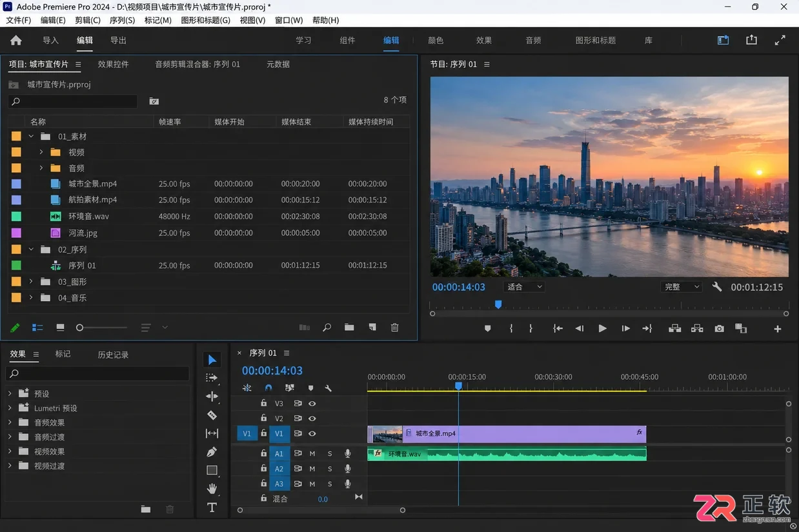Expand the 音频 bin
This screenshot has height=532, width=799.
[41, 168]
